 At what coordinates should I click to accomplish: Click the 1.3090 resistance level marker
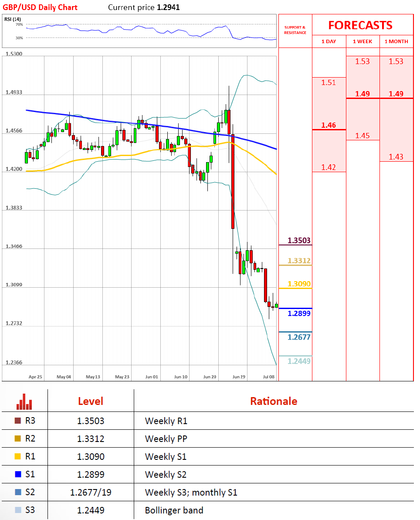click(x=299, y=284)
